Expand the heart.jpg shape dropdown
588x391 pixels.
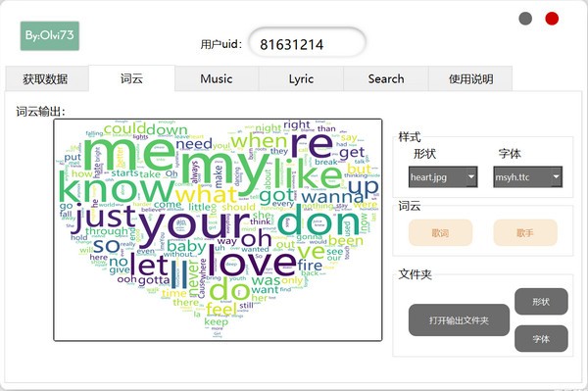443,177
